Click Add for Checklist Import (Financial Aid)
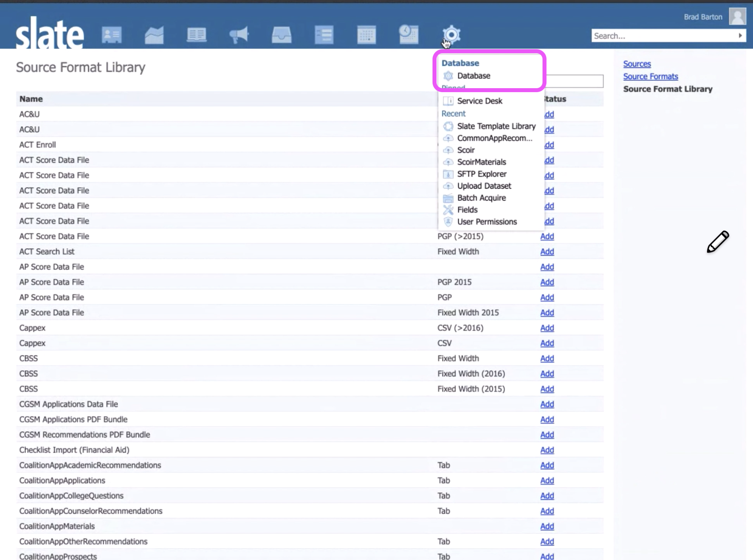The width and height of the screenshot is (753, 560). tap(547, 450)
